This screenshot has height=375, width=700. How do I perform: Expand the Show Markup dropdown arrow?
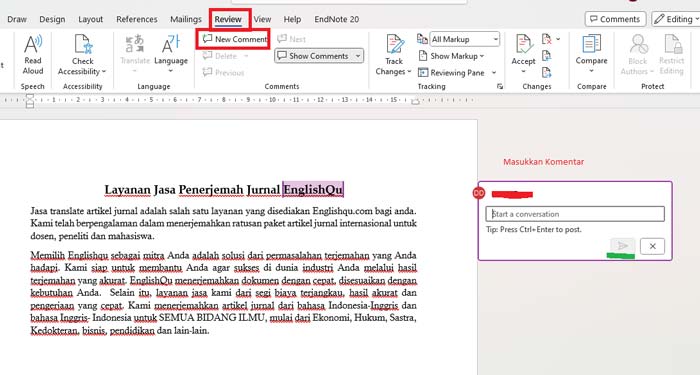tap(482, 56)
